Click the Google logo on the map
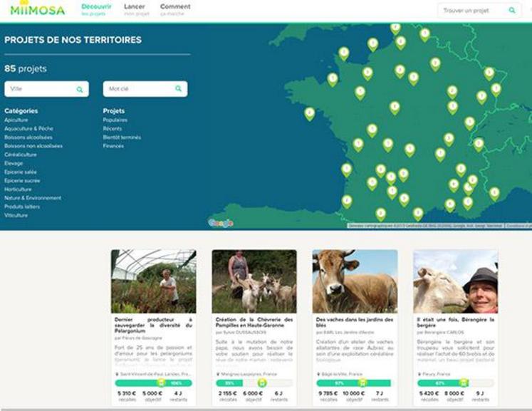532x411 pixels. pyautogui.click(x=221, y=223)
